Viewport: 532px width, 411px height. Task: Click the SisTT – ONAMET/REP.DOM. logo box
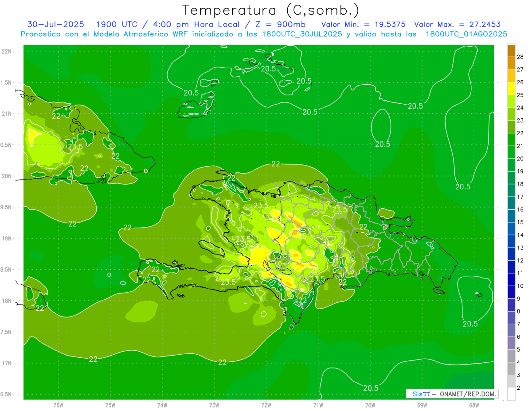click(452, 394)
